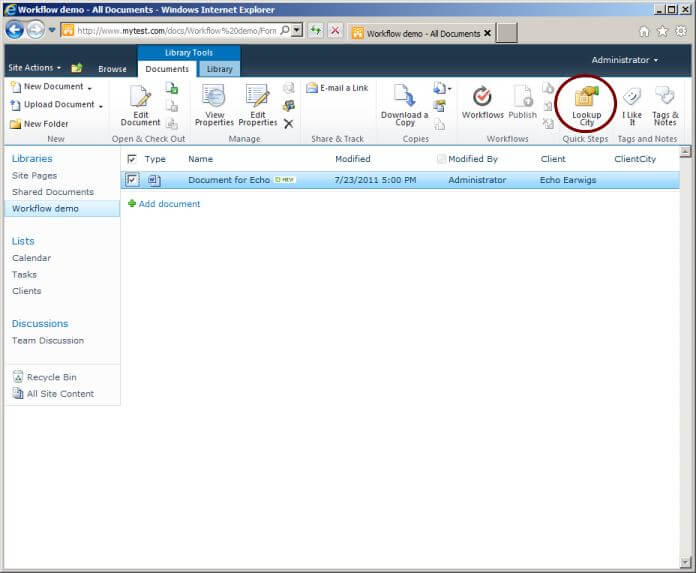Image resolution: width=696 pixels, height=573 pixels.
Task: Click the Edit Properties icon
Action: pyautogui.click(x=257, y=95)
